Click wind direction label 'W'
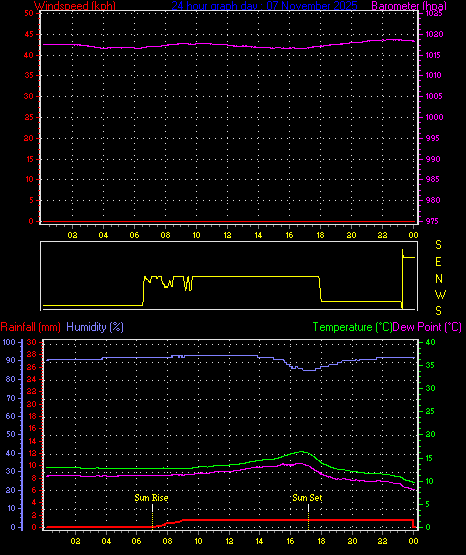The image size is (466, 555). click(x=440, y=294)
